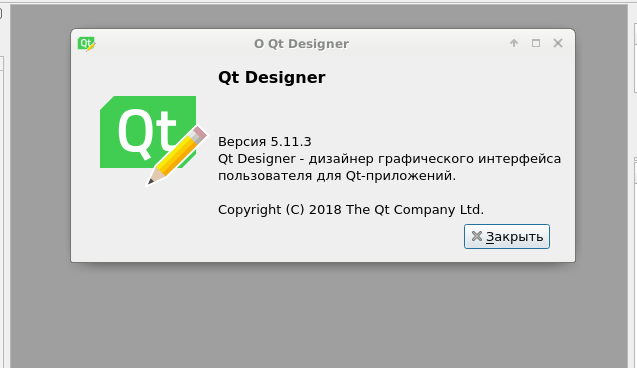Click the пользователя для Qt-приложений line

click(337, 175)
